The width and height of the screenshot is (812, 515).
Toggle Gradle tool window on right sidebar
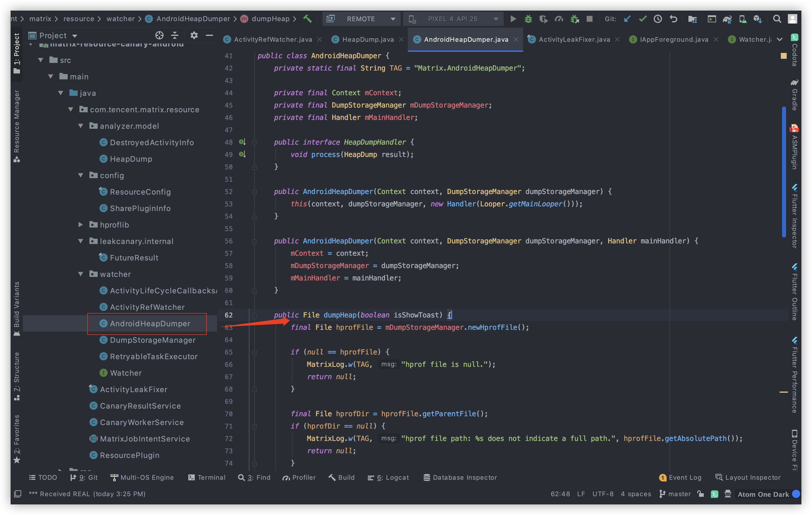coord(794,95)
